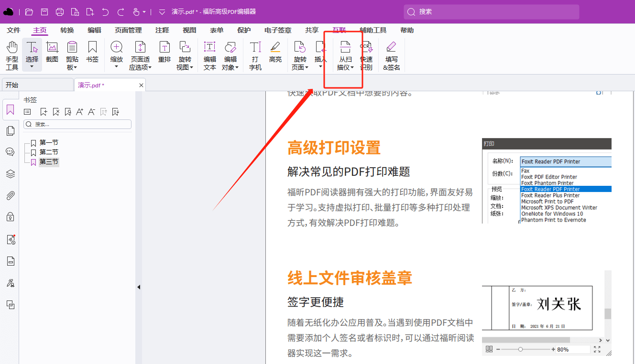The width and height of the screenshot is (635, 364).
Task: Collapse the navigation panel with the arrow handle
Action: 139,287
